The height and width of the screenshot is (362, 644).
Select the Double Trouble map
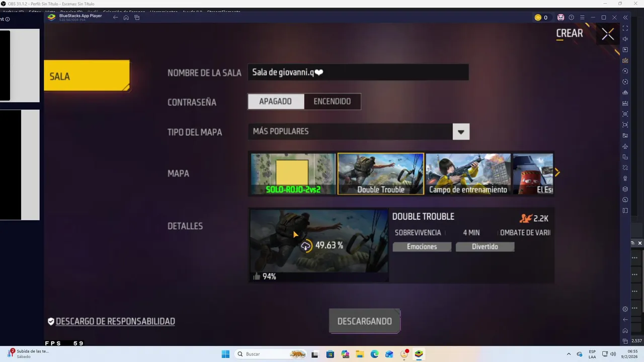coord(381,174)
